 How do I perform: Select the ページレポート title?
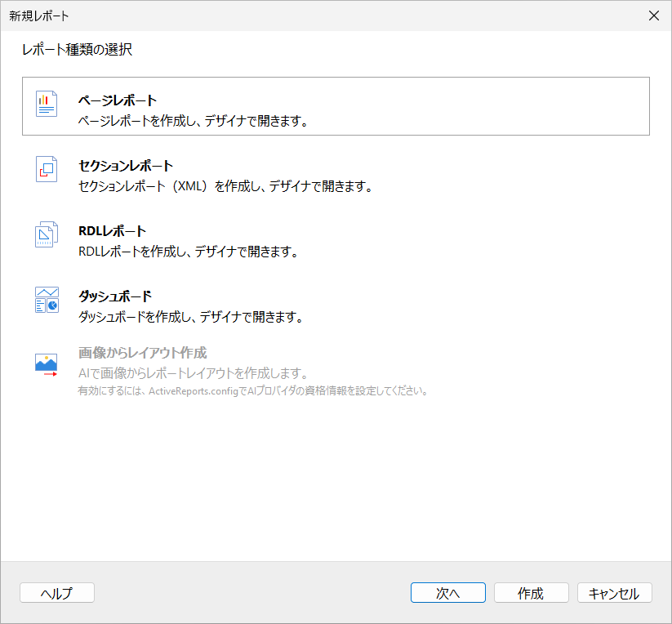pos(118,100)
